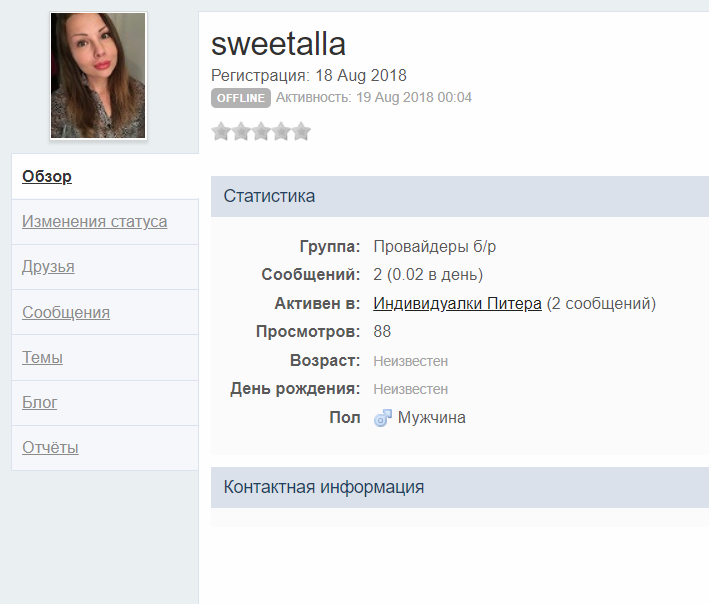The image size is (709, 604).
Task: Go to the Блог tab
Action: (x=40, y=403)
